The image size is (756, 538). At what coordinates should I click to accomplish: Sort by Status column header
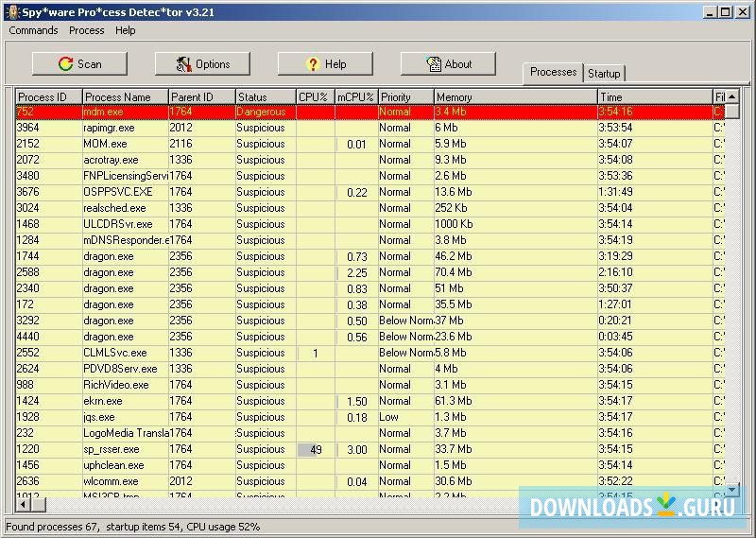(266, 97)
